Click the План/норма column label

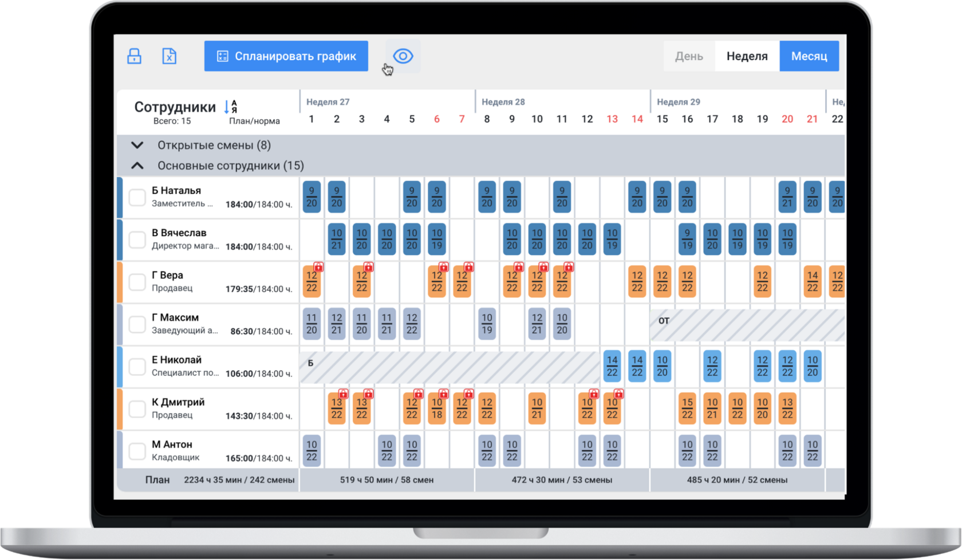[x=254, y=121]
